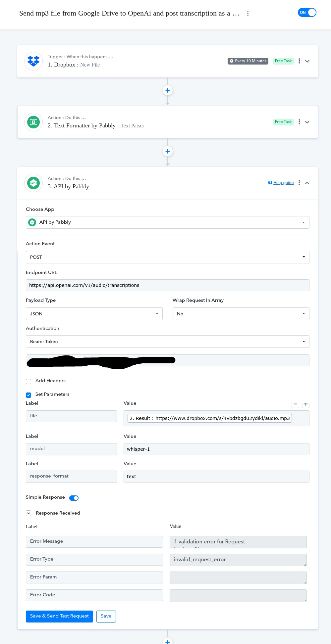Click the 'file' label field

click(x=71, y=416)
